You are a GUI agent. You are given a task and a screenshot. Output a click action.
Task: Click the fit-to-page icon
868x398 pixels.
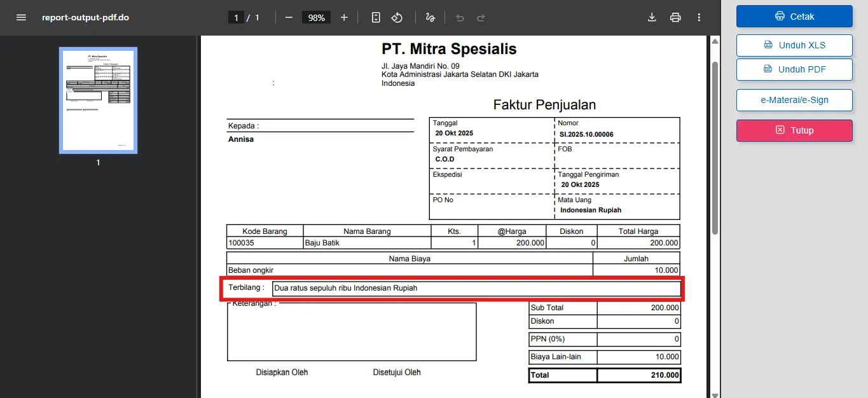375,17
